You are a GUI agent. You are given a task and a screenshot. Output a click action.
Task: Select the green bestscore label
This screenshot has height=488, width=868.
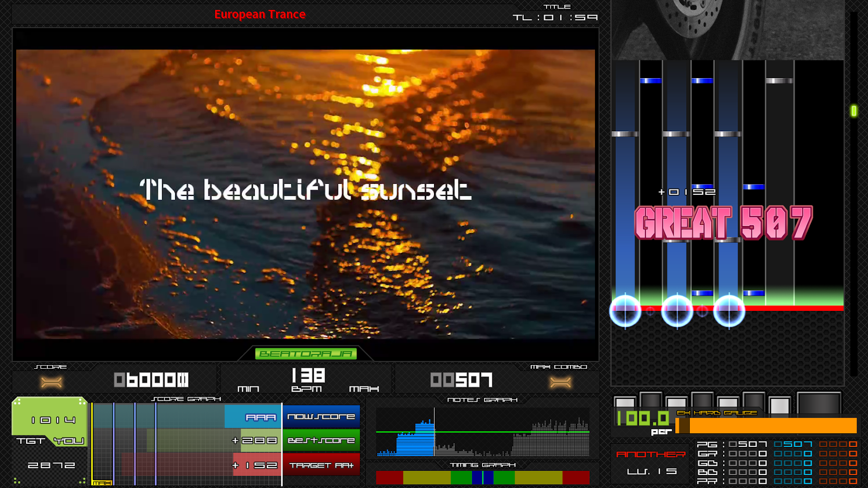tap(321, 440)
